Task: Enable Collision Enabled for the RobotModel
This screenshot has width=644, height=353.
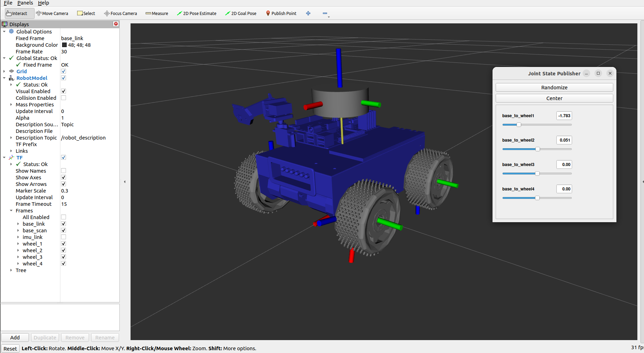Action: (x=63, y=98)
